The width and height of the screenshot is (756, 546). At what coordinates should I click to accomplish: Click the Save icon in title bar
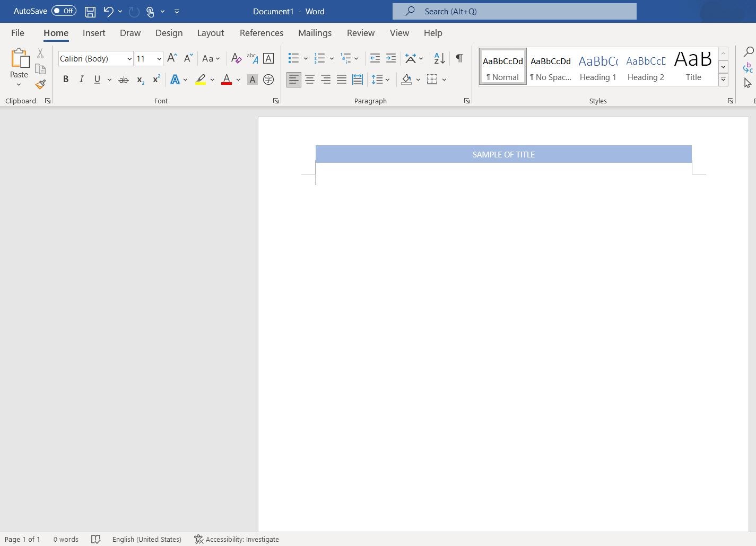point(90,11)
